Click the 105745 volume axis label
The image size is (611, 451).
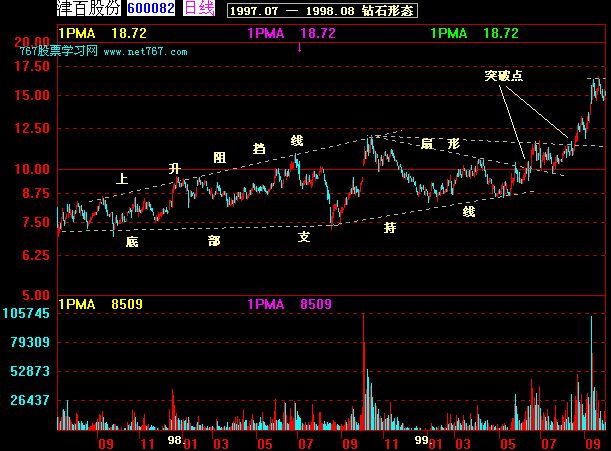coord(26,313)
